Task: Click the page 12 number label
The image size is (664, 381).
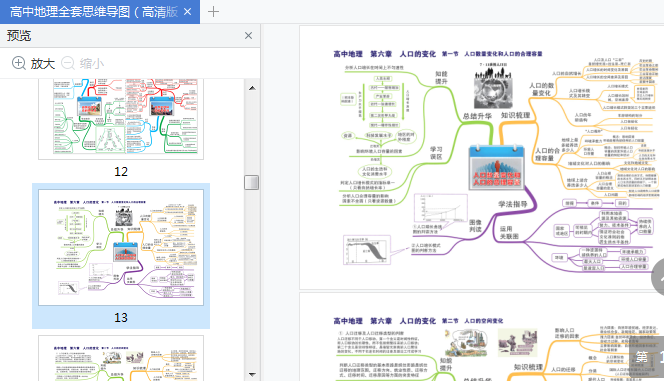Action: [x=121, y=171]
